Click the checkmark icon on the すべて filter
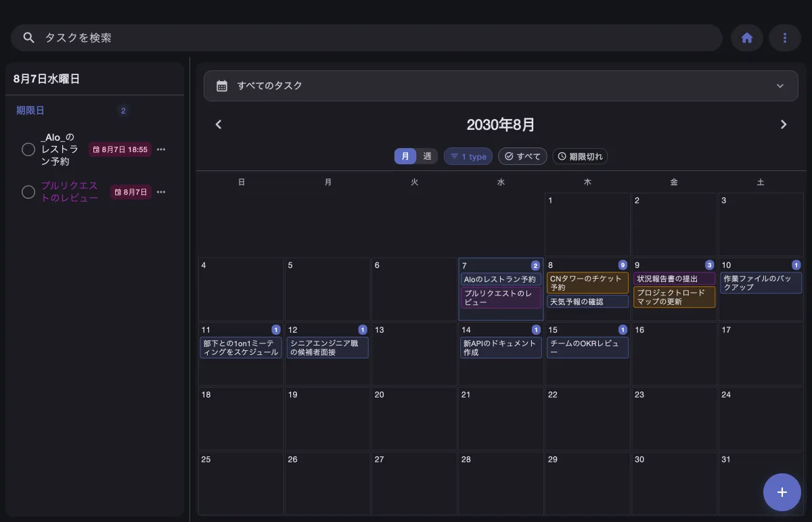This screenshot has height=522, width=812. pyautogui.click(x=510, y=156)
